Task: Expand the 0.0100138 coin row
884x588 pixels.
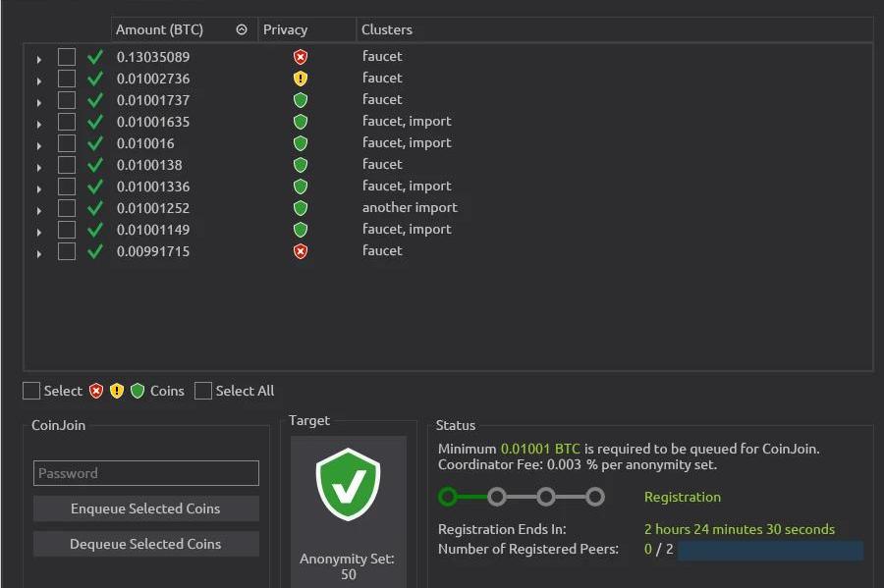Action: coord(39,166)
